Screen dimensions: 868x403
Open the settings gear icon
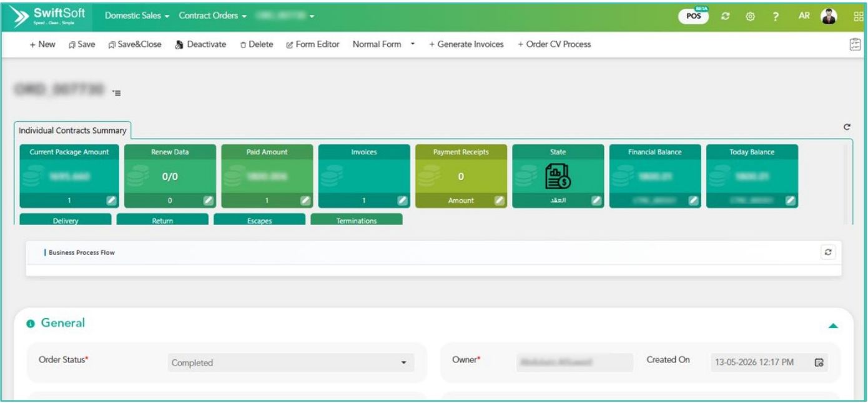pos(748,16)
